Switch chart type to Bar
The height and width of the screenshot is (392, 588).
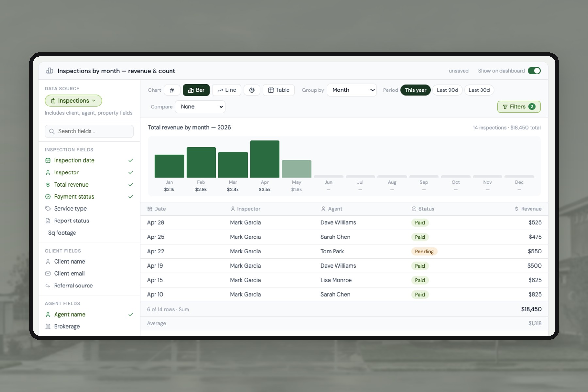[196, 90]
